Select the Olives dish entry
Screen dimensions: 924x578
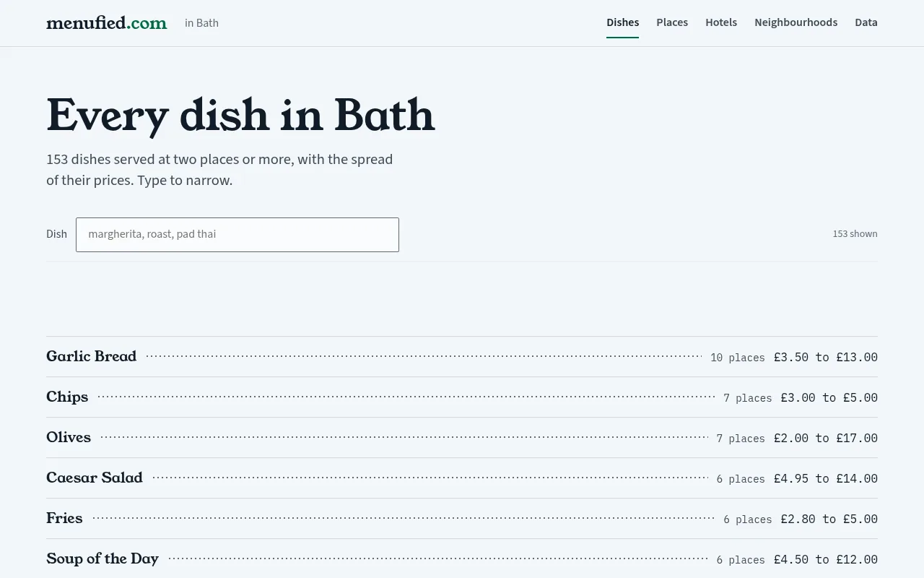pos(462,438)
